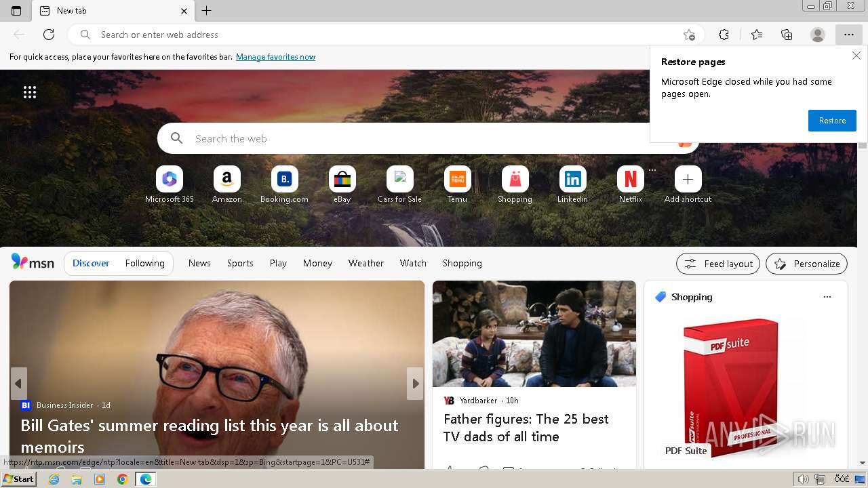Image resolution: width=868 pixels, height=488 pixels.
Task: Open LinkedIn shortcut tile
Action: (573, 184)
